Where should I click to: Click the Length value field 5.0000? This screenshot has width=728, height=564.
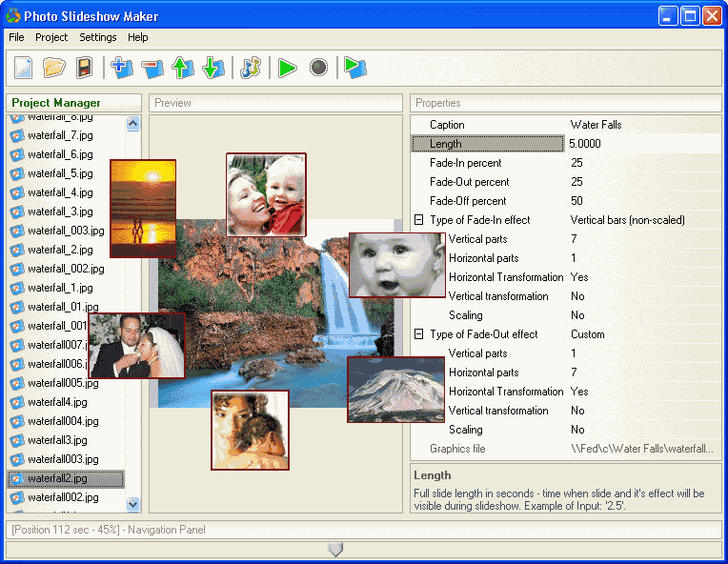tap(643, 144)
